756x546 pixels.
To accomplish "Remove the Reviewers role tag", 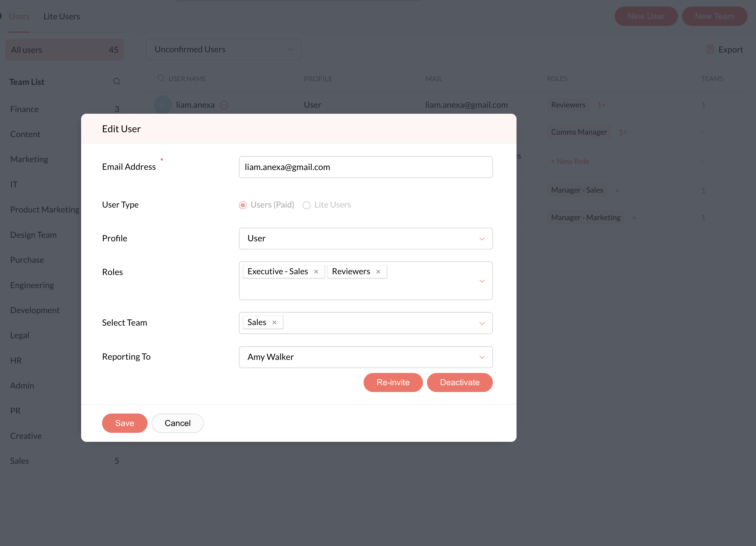I will pos(378,272).
